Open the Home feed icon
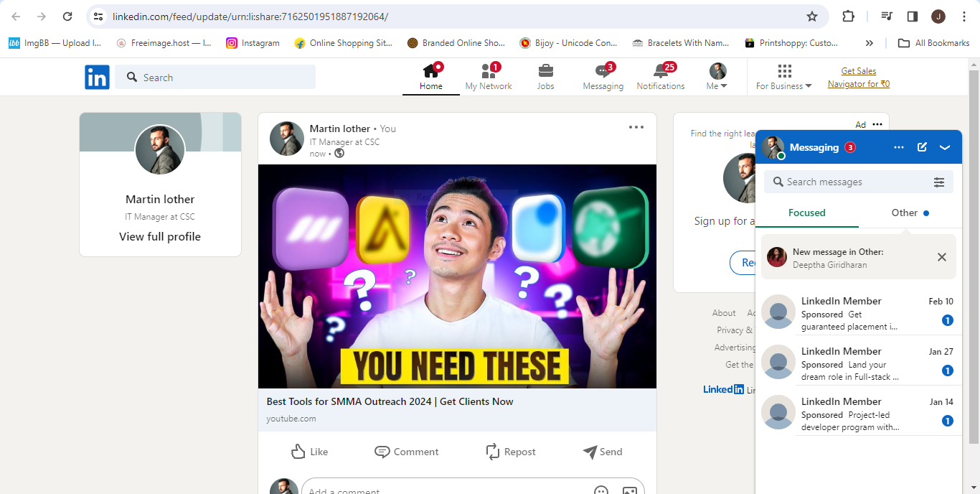The image size is (980, 494). (x=430, y=70)
